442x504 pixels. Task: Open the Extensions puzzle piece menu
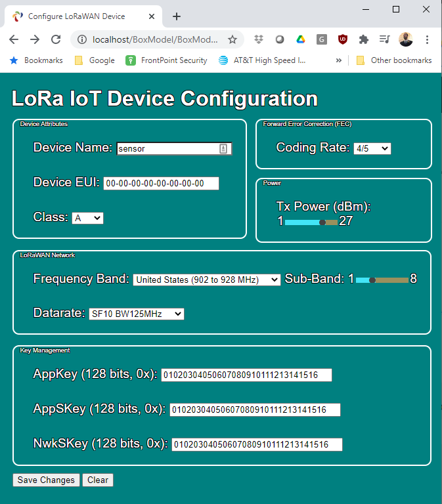[x=363, y=39]
